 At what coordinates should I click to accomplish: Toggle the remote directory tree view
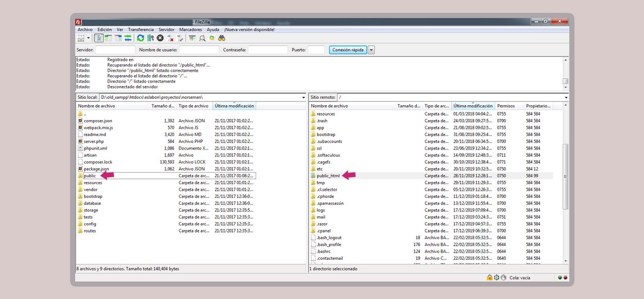pos(118,38)
